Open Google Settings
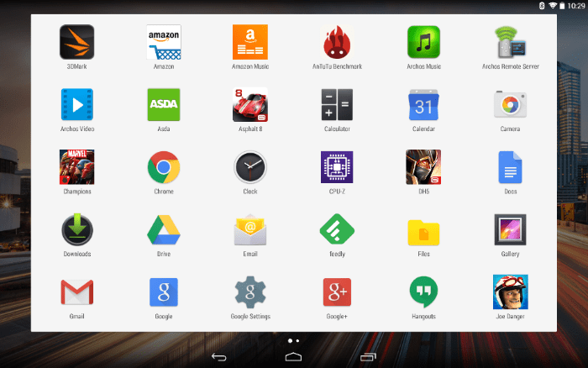Screen dimensions: 588x368 point(250,292)
